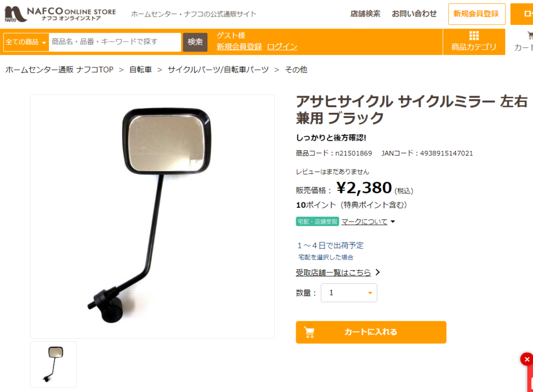Click the 検索 search button
The width and height of the screenshot is (533, 392).
[195, 42]
